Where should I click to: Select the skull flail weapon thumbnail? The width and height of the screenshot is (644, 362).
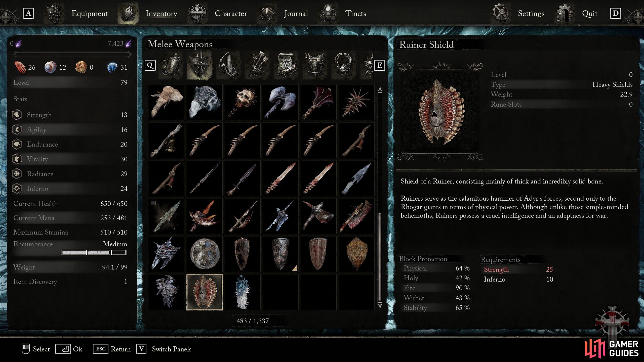pyautogui.click(x=243, y=102)
